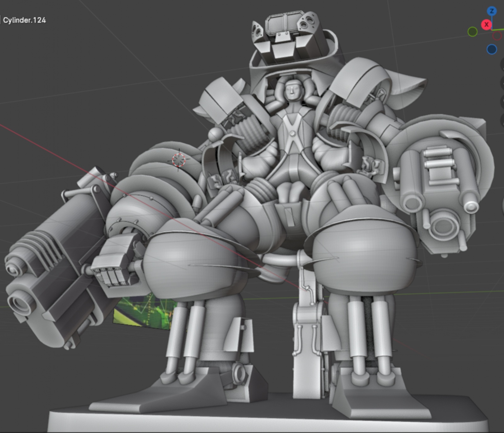The image size is (504, 433).
Task: Select the right shoulder cannon assembly
Action: [441, 186]
